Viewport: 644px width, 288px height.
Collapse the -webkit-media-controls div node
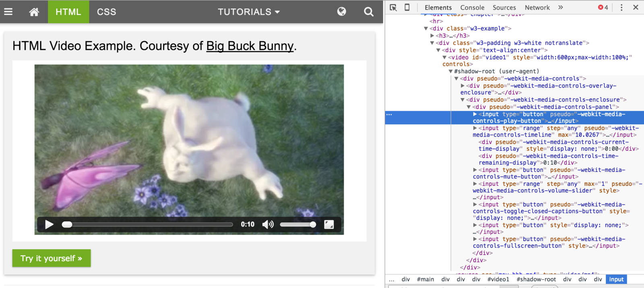tap(456, 79)
